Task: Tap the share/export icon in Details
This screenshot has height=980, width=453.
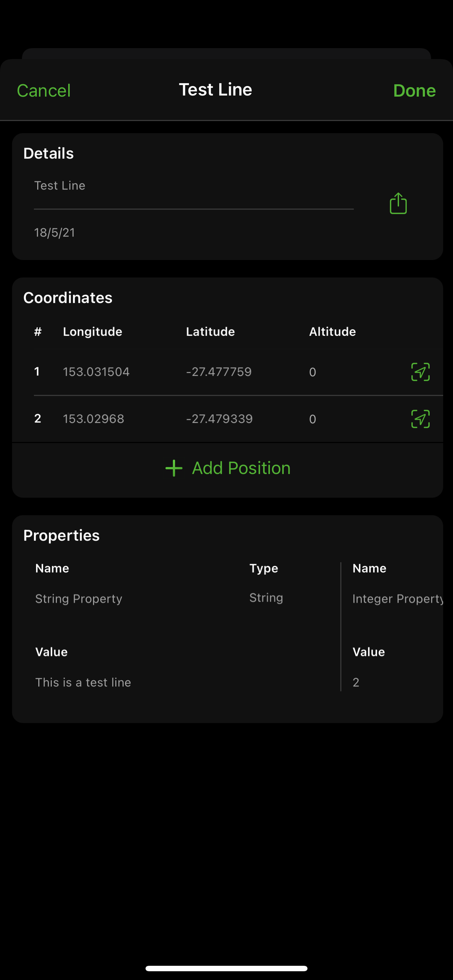Action: pos(398,203)
